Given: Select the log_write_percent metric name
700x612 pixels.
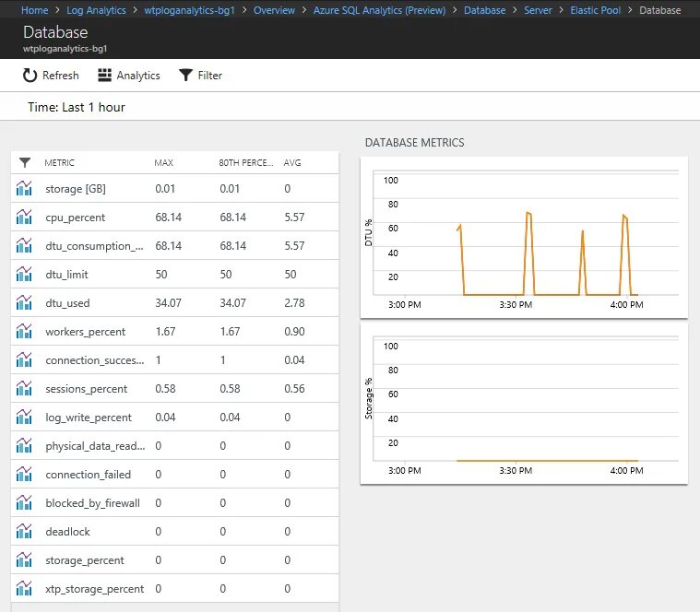Looking at the screenshot, I should (x=89, y=418).
